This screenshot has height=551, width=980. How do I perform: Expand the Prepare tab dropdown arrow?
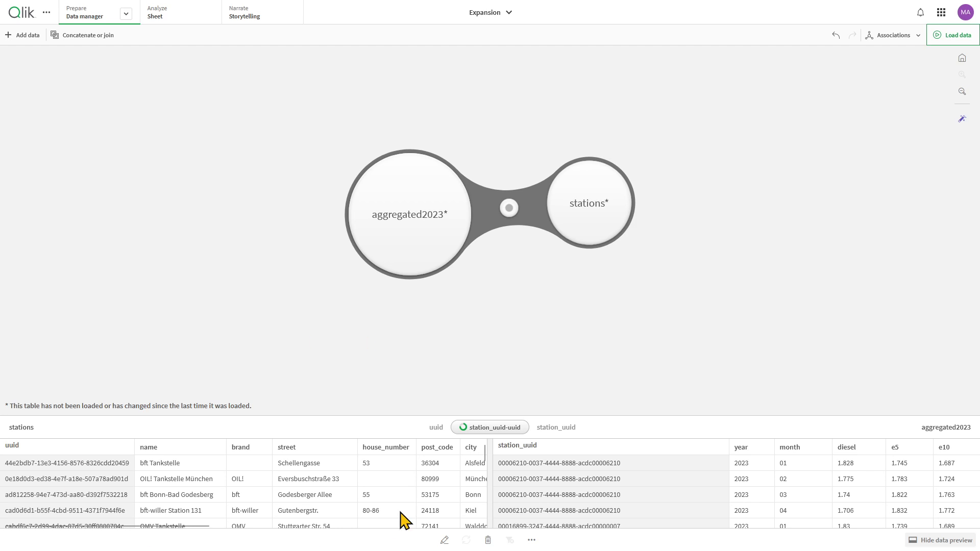click(x=126, y=14)
